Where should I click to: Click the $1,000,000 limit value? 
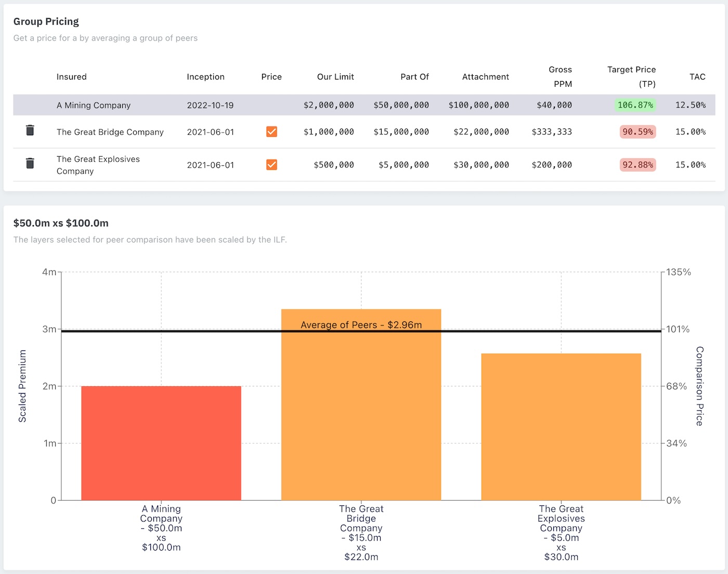(x=329, y=132)
